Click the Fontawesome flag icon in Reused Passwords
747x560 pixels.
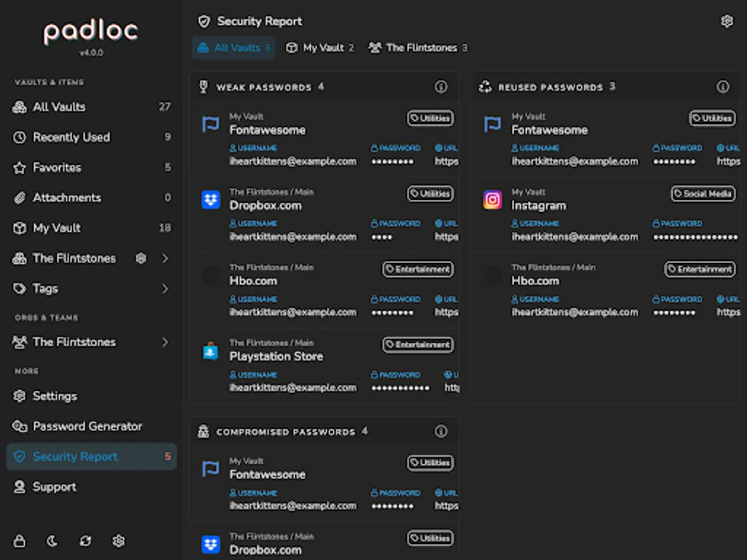click(x=492, y=124)
